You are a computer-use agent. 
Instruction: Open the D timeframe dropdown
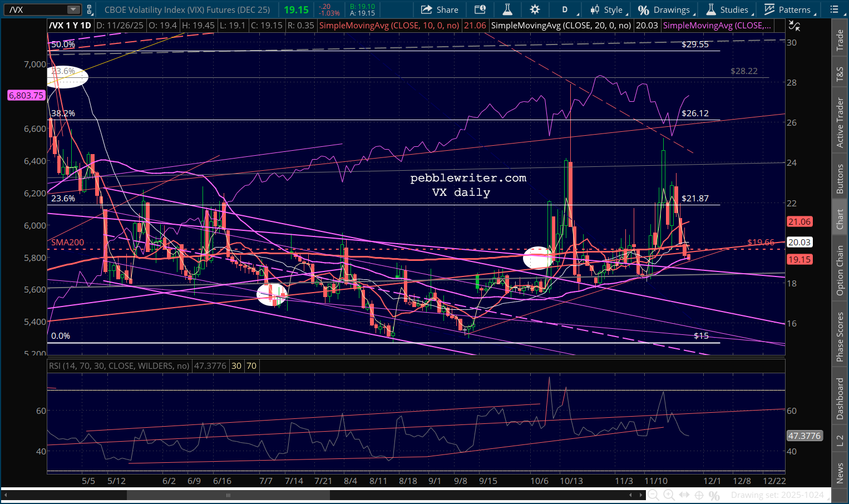[x=567, y=9]
